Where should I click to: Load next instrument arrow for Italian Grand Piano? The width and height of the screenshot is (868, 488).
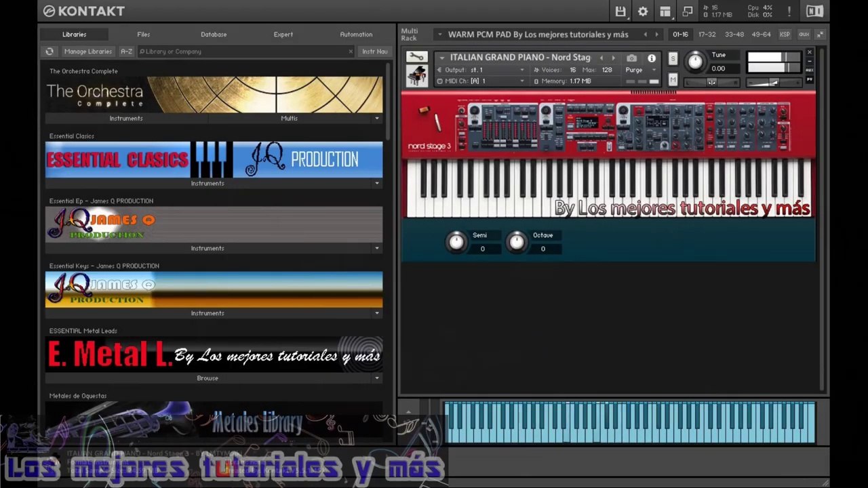pyautogui.click(x=613, y=58)
